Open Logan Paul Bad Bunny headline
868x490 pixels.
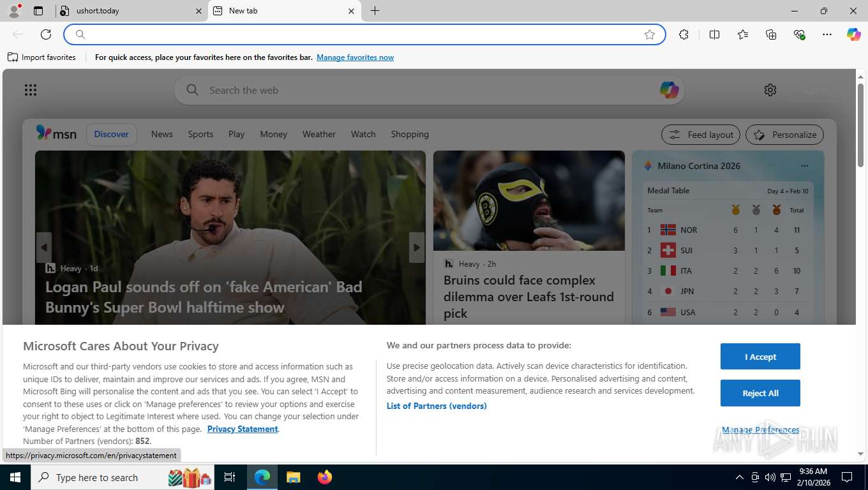click(204, 297)
